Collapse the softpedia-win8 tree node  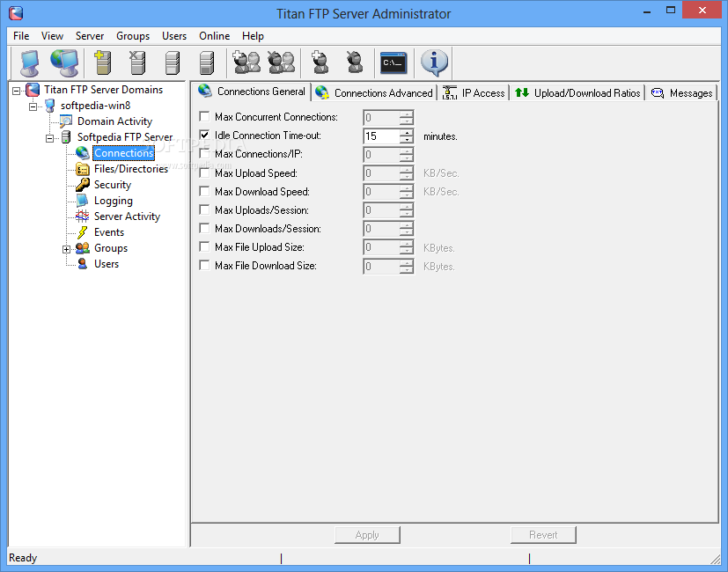pos(33,106)
